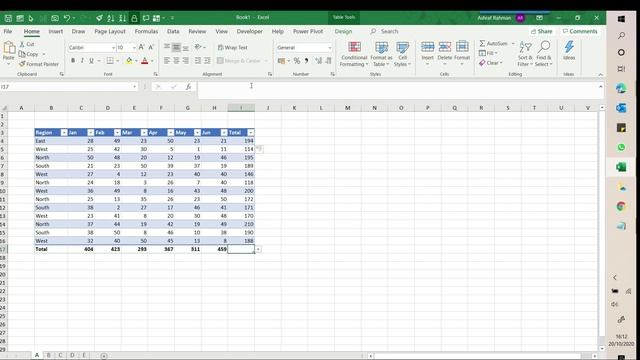Align text to the right

coord(186,61)
